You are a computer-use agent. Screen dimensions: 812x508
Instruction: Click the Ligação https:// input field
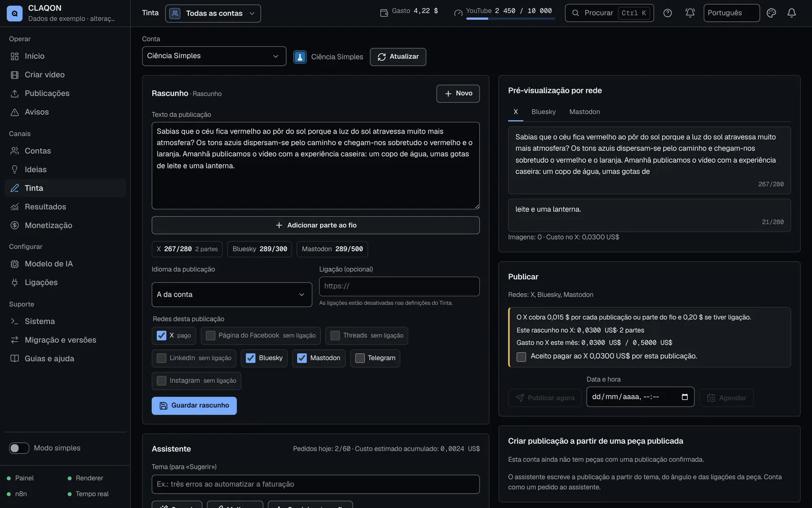coord(399,287)
